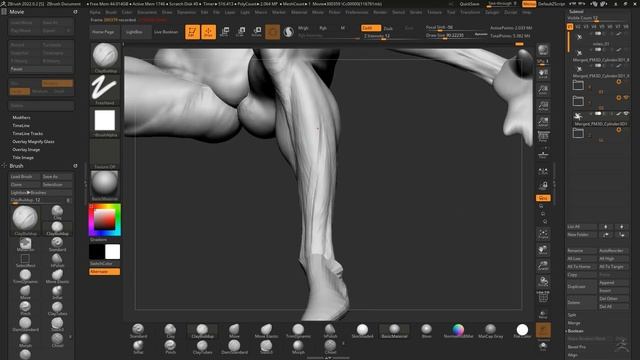Image resolution: width=640 pixels, height=360 pixels.
Task: Open the Render menu
Action: pos(380,12)
